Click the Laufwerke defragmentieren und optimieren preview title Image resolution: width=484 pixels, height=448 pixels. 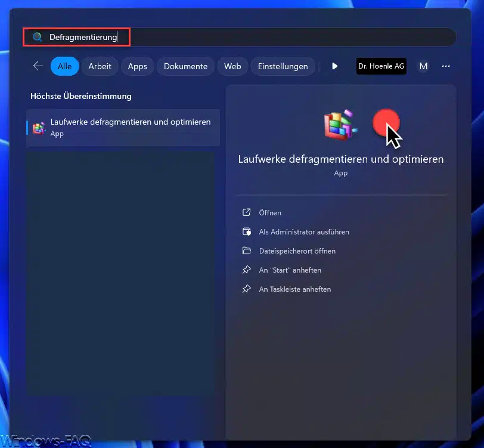341,159
